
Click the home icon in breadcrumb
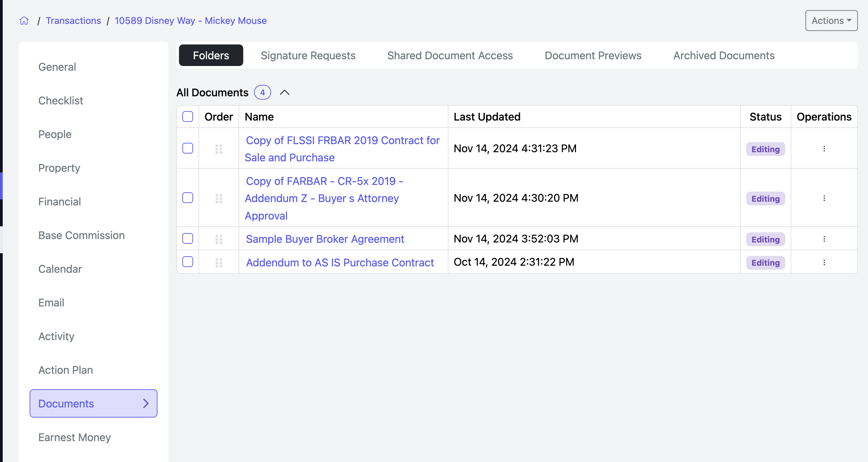(x=24, y=21)
